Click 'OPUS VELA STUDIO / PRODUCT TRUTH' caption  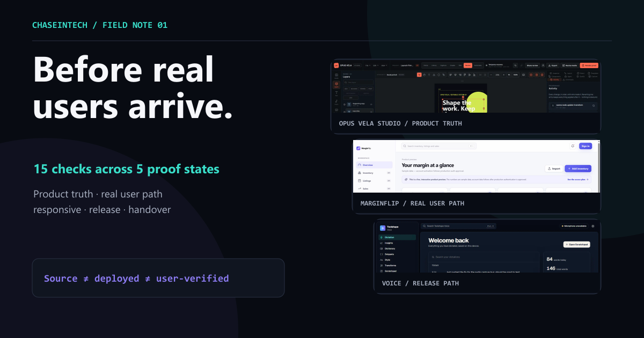400,123
